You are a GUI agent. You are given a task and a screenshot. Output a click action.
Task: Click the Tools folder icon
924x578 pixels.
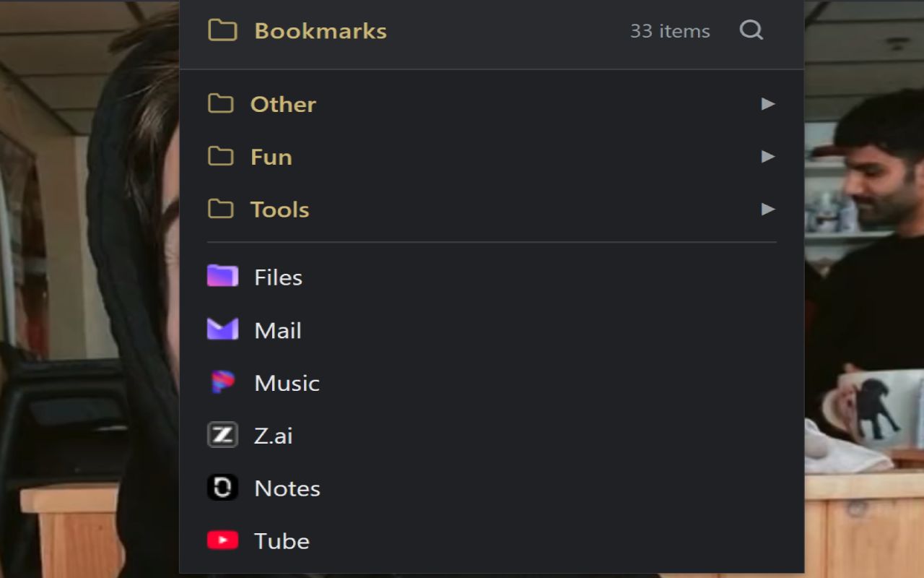pyautogui.click(x=220, y=209)
